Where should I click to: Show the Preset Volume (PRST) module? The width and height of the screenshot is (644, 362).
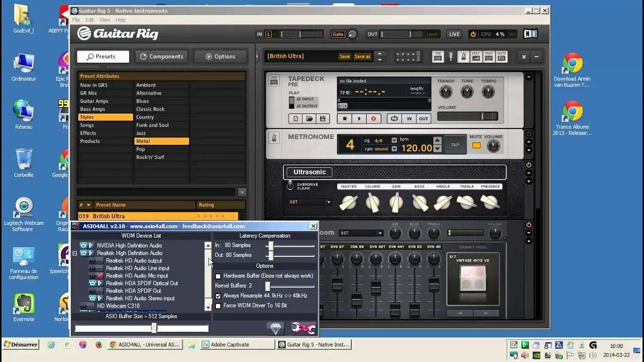476,57
